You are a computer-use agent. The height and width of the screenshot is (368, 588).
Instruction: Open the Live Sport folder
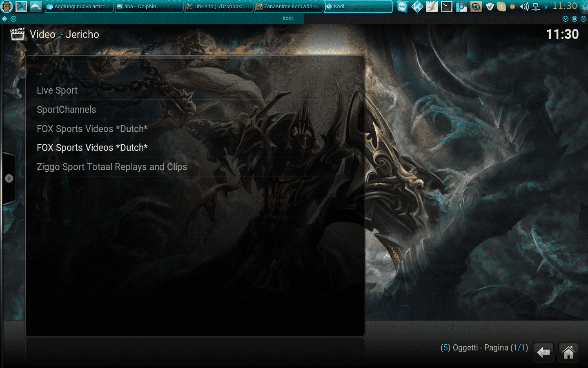195,90
